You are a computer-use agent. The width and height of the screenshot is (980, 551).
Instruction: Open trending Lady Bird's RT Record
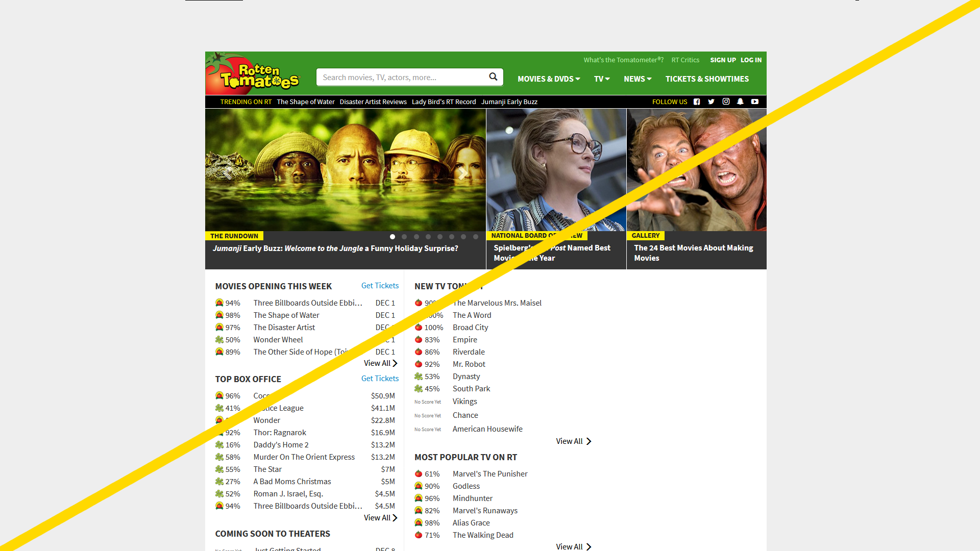(x=444, y=102)
